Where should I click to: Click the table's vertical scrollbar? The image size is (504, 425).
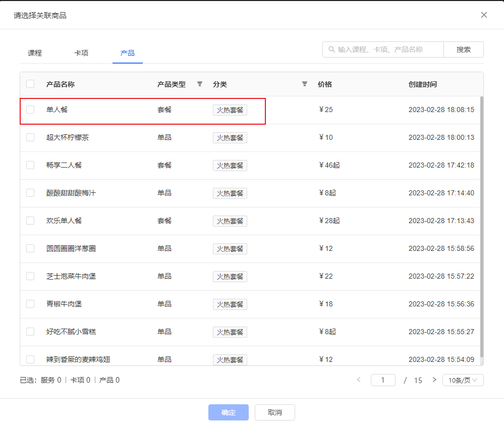[x=481, y=227]
